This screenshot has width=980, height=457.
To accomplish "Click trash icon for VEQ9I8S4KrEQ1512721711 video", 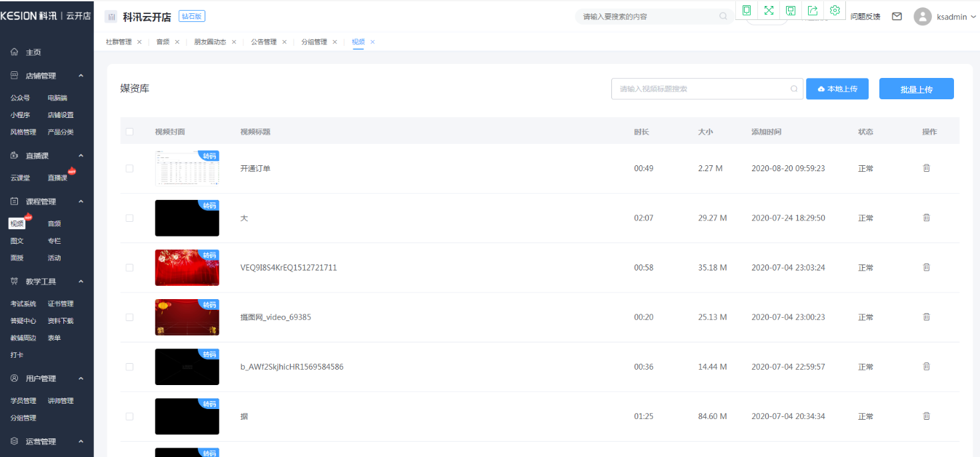I will [926, 267].
